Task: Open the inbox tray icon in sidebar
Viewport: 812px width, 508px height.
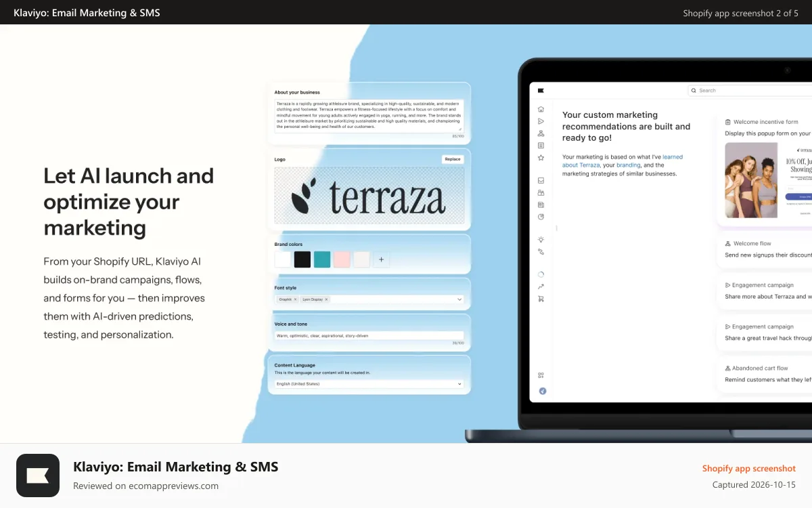Action: tap(541, 181)
